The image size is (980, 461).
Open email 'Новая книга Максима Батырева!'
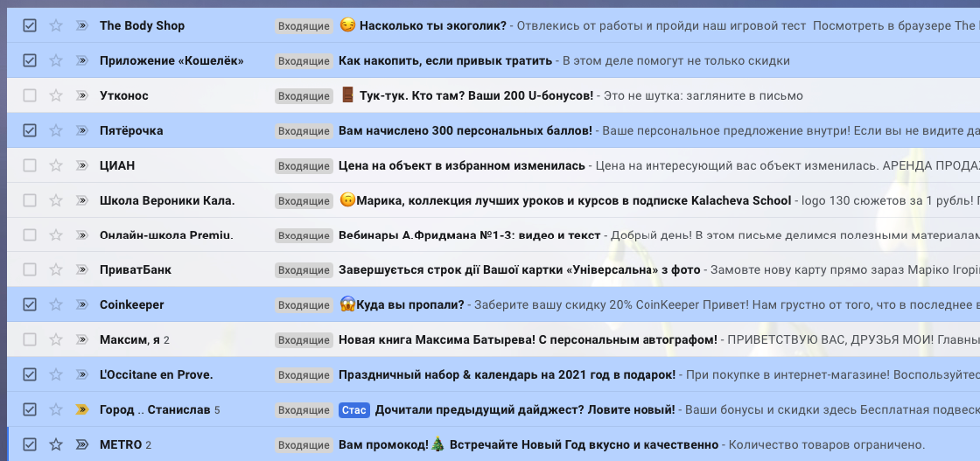tap(528, 339)
